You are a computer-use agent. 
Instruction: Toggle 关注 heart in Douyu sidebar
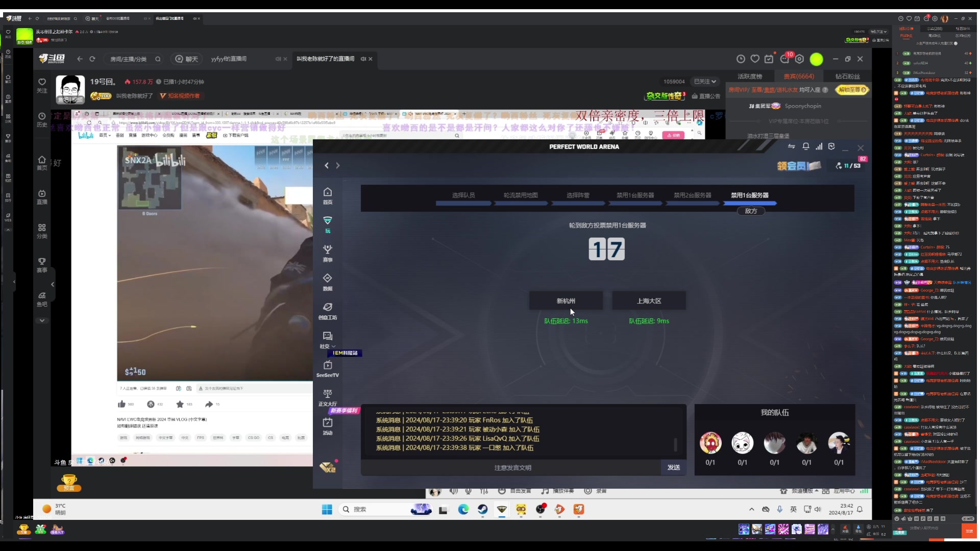pos(42,85)
